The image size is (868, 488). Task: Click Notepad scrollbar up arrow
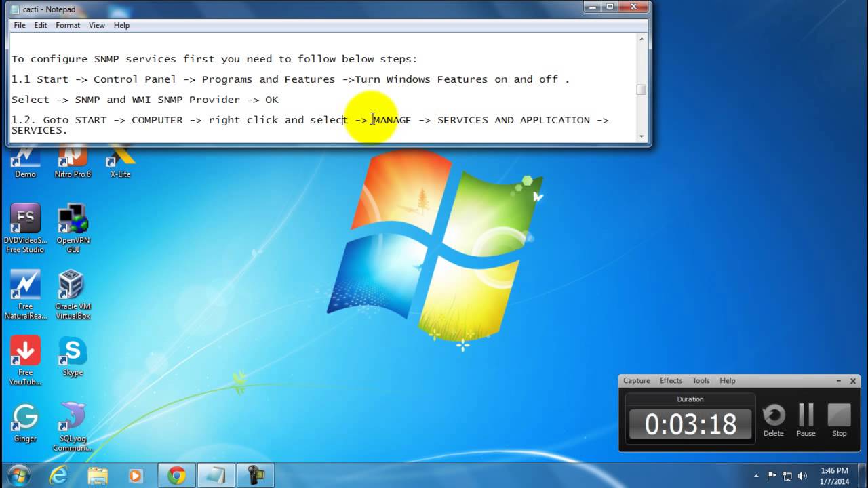[x=642, y=39]
